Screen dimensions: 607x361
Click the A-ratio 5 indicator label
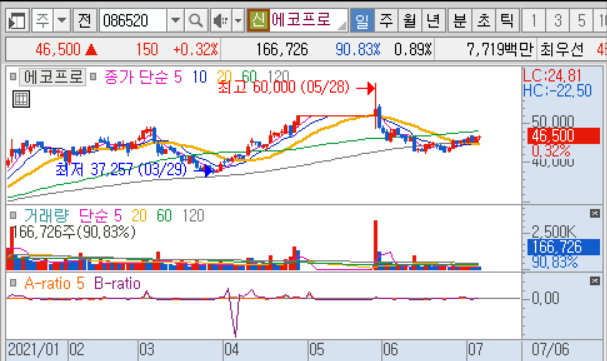[54, 284]
